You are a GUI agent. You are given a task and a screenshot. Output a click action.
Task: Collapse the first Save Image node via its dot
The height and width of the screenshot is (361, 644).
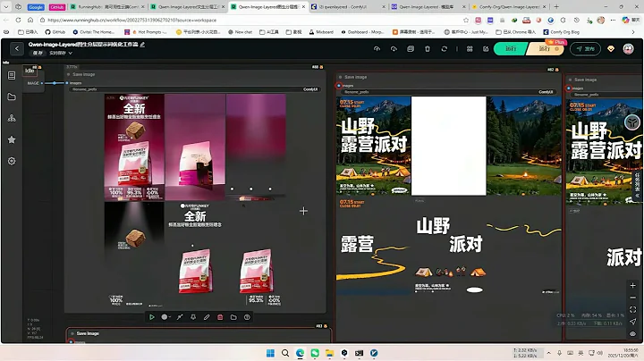pyautogui.click(x=68, y=74)
